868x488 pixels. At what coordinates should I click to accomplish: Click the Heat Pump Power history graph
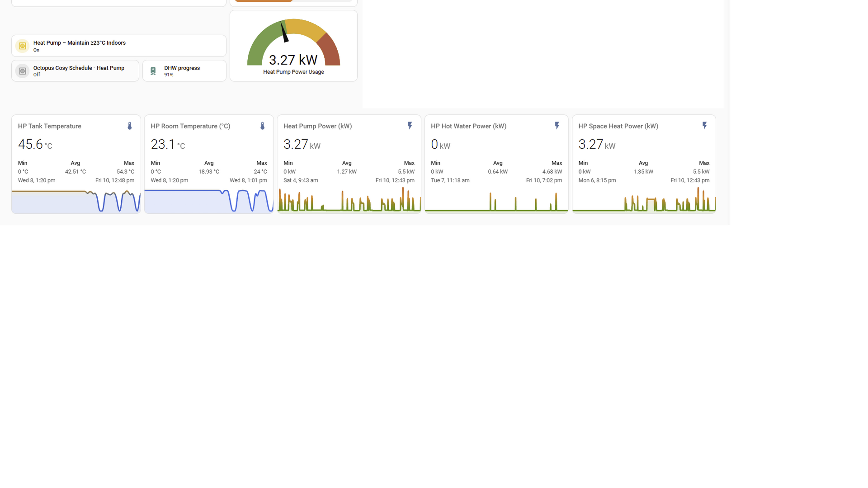pos(349,202)
